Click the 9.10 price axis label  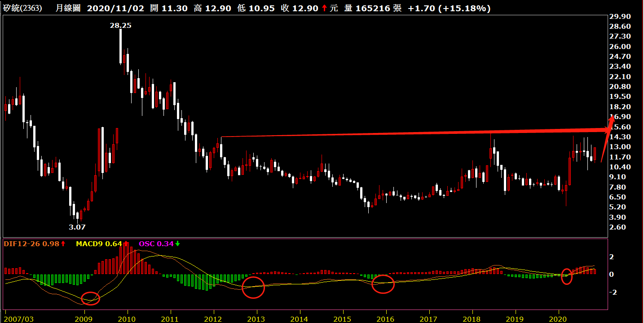tap(619, 177)
